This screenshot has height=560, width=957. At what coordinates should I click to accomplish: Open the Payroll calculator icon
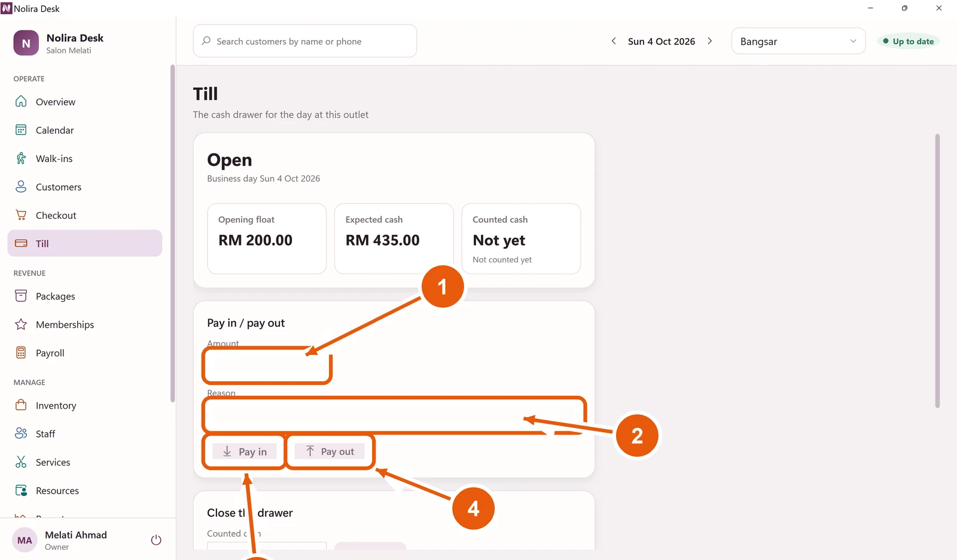21,353
